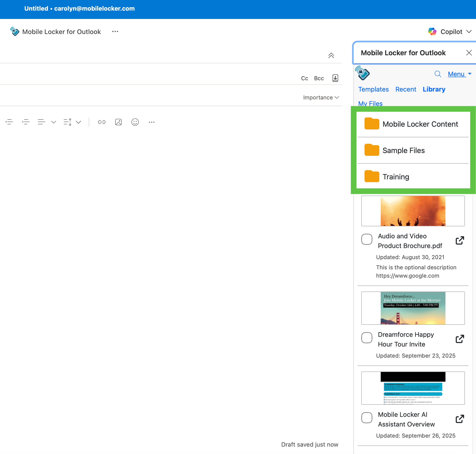
Task: Tick the Mobile Locker AI Assistant Overview checkbox
Action: pos(367,418)
